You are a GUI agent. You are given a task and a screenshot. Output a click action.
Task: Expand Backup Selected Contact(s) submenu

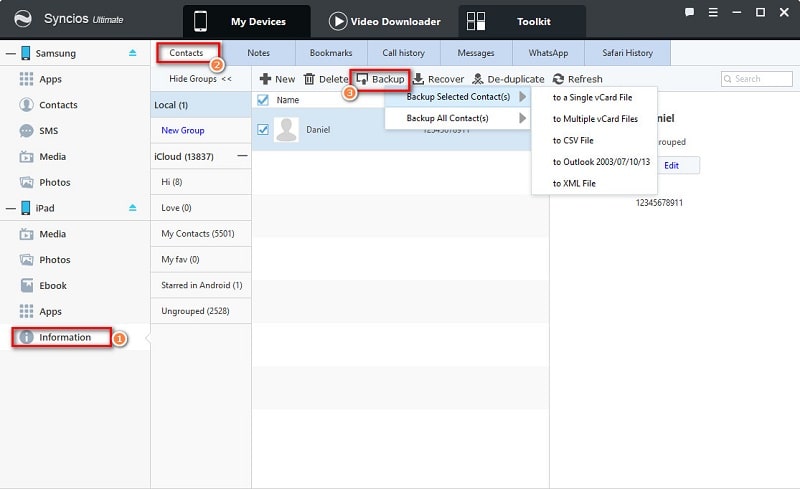point(458,96)
